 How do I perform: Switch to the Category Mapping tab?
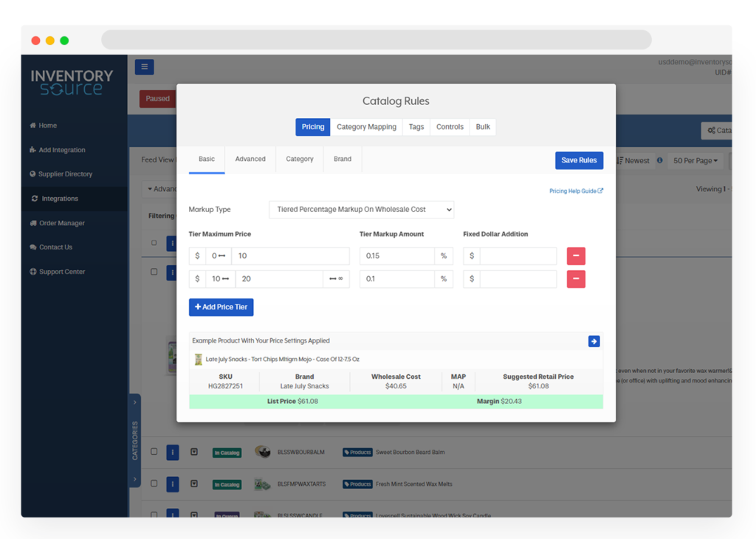366,126
